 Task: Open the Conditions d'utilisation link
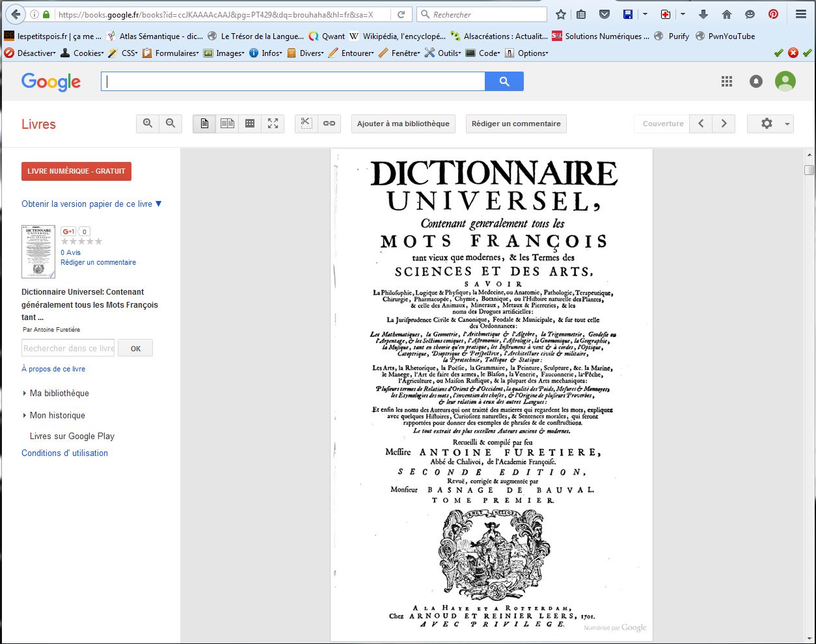click(64, 453)
